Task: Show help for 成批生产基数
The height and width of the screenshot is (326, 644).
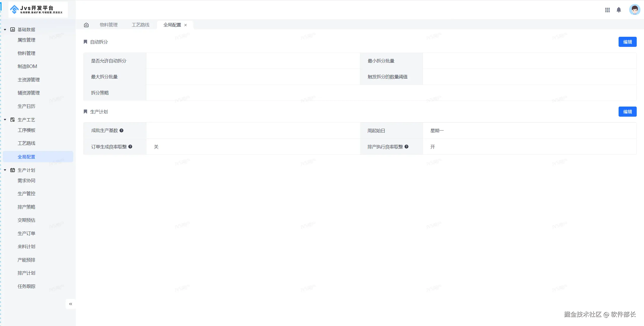Action: click(x=122, y=131)
